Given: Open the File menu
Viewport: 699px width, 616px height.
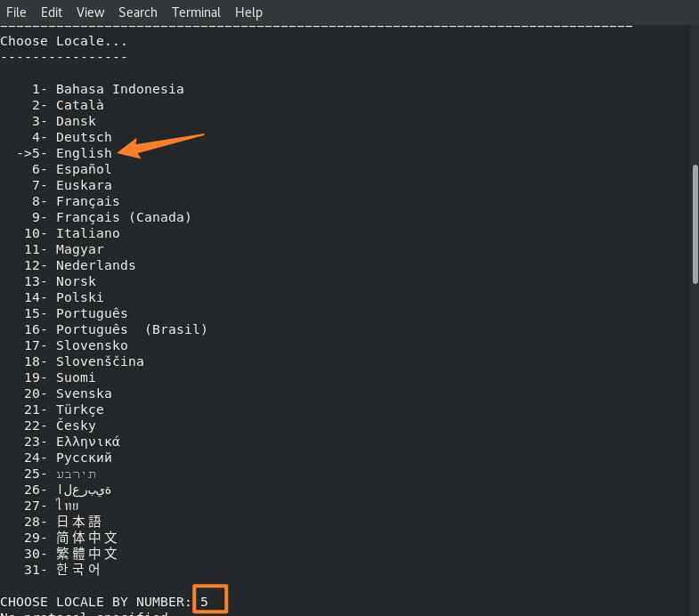Looking at the screenshot, I should point(16,12).
